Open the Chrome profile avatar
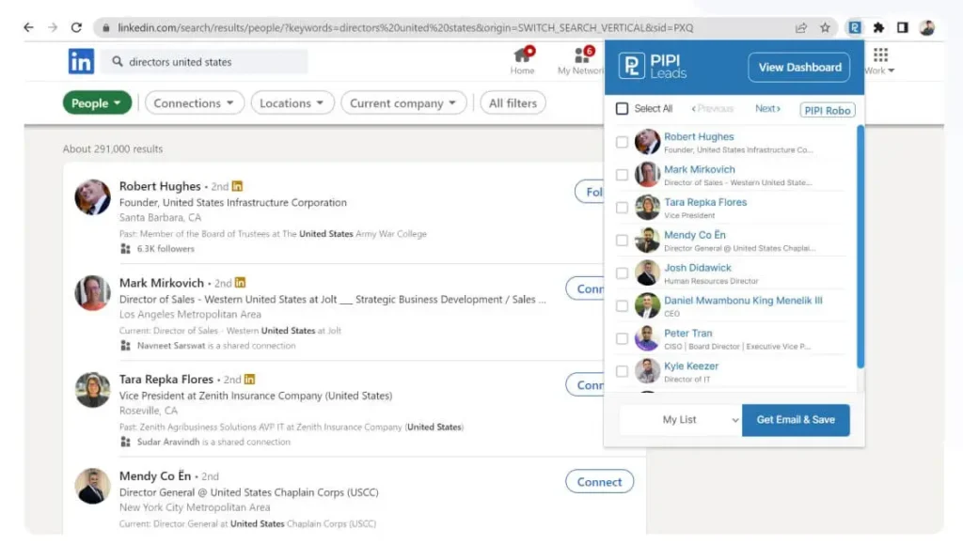This screenshot has width=963, height=560. [x=926, y=27]
